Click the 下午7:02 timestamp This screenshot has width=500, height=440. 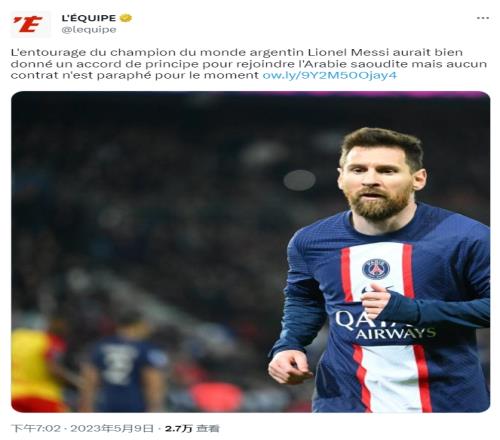coord(36,428)
